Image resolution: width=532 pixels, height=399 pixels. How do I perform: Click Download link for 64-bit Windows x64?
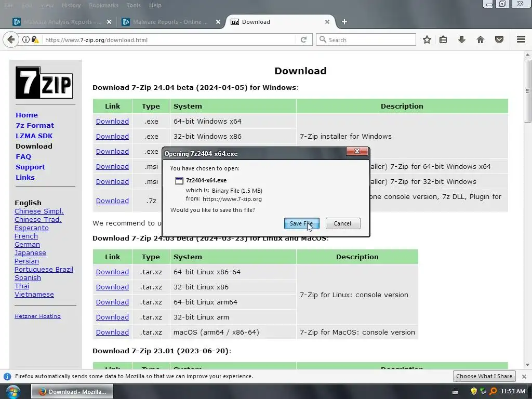(112, 122)
